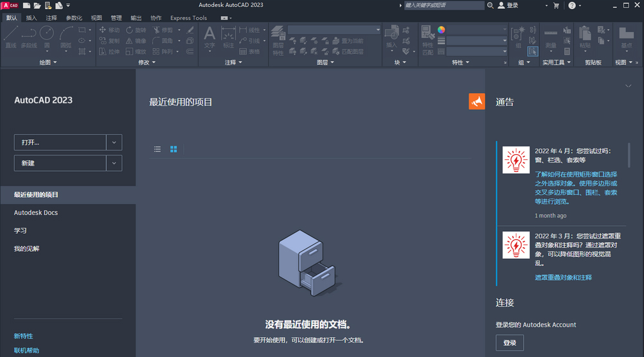Click the Mirror (镜像) tool
This screenshot has width=644, height=357.
pos(136,40)
